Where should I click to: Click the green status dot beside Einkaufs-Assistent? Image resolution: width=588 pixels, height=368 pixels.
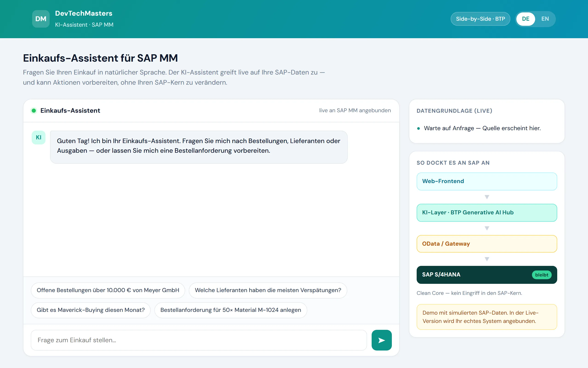tap(34, 111)
